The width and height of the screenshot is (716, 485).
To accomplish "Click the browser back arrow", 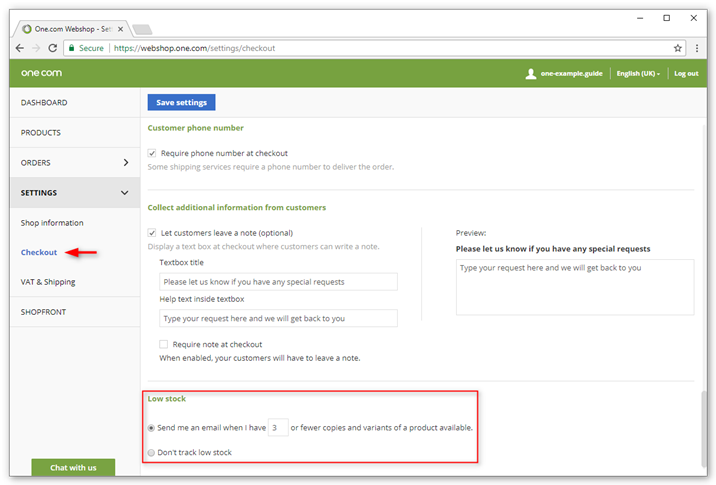I will (x=20, y=48).
